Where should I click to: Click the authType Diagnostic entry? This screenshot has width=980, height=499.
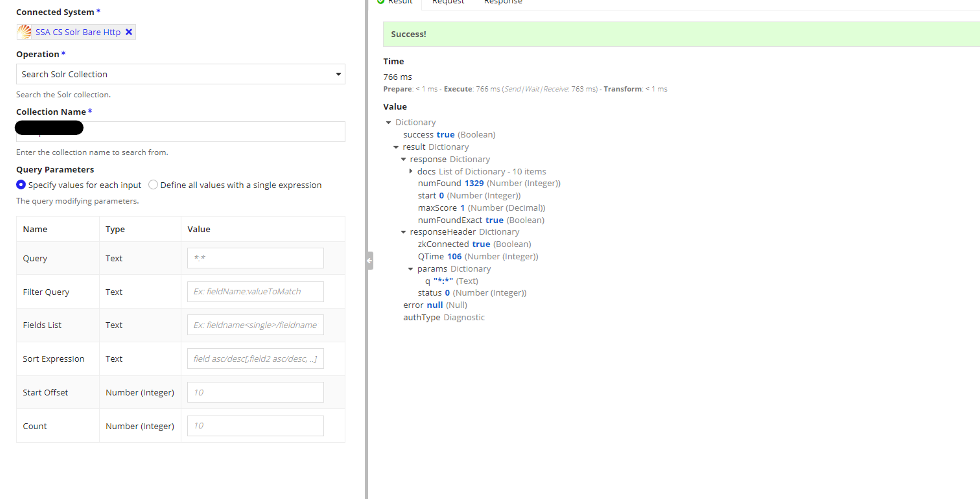[x=444, y=317]
